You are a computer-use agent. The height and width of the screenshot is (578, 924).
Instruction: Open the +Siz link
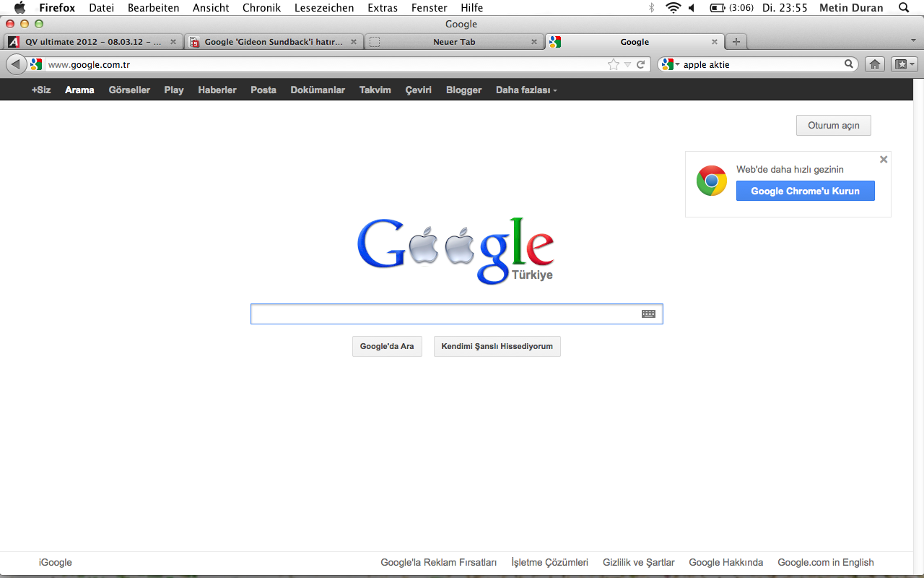coord(41,90)
